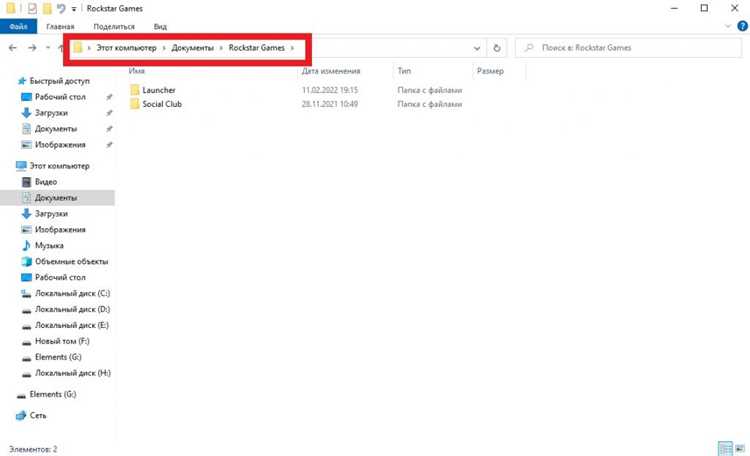
Task: Click the quick access star icon
Action: click(x=22, y=81)
